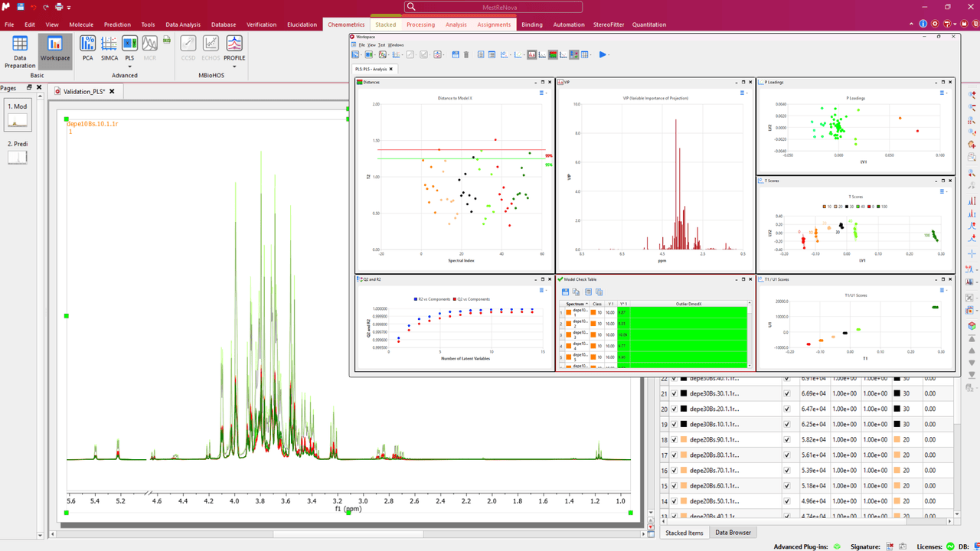980x551 pixels.
Task: Toggle row checkbox for depe30Bs.30.1.1r
Action: [x=675, y=393]
